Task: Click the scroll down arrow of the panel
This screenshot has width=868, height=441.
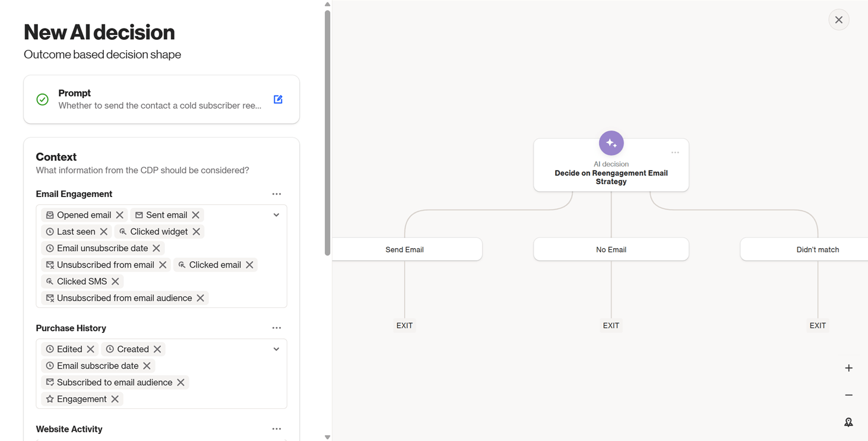Action: tap(327, 437)
